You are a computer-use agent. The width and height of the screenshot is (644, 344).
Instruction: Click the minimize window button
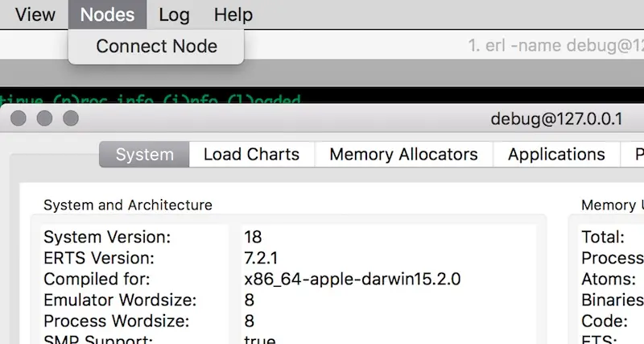(x=44, y=118)
